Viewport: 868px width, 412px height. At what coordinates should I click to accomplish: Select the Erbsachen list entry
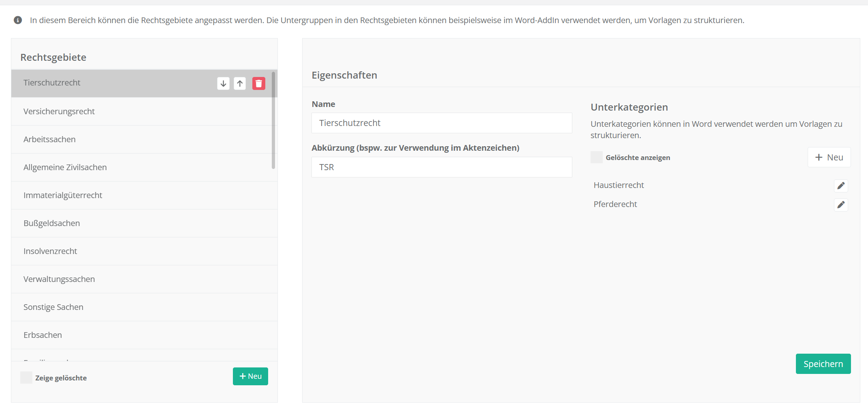tap(43, 335)
